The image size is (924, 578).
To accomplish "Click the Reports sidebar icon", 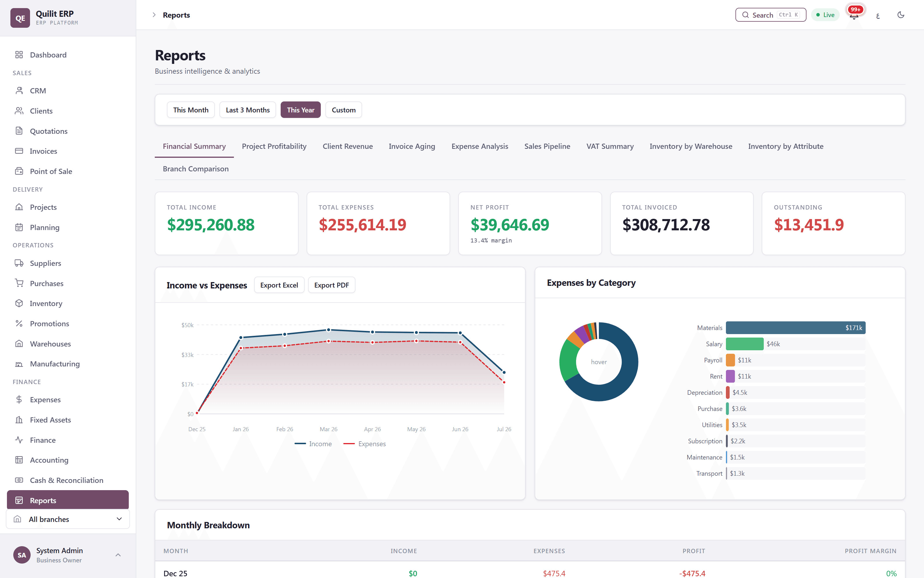I will coord(19,500).
